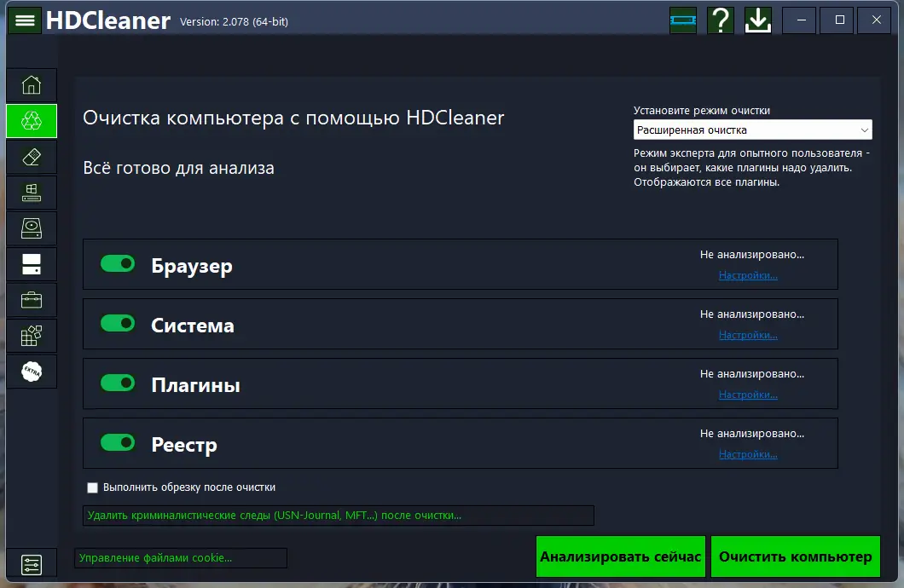Toggle the Система switch
Screen dimensions: 904x588
tap(118, 323)
